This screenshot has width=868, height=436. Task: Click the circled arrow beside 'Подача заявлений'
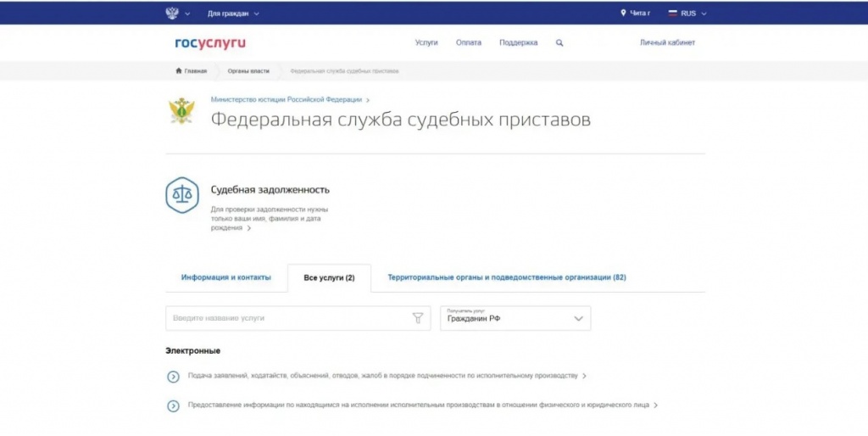tap(173, 377)
